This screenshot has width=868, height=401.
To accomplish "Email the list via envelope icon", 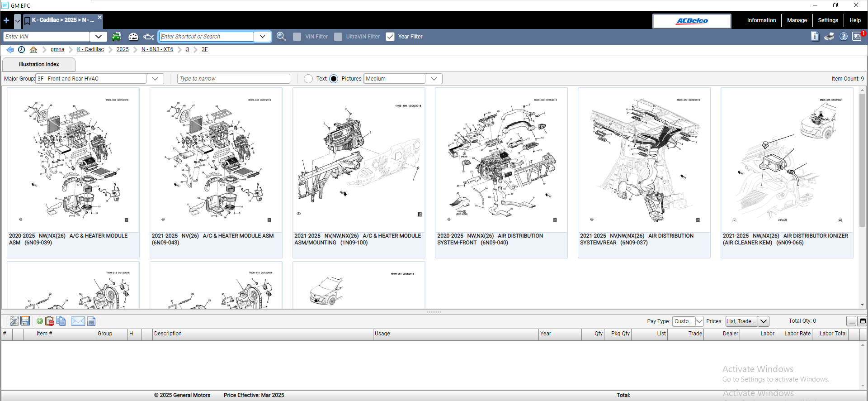I will click(78, 321).
